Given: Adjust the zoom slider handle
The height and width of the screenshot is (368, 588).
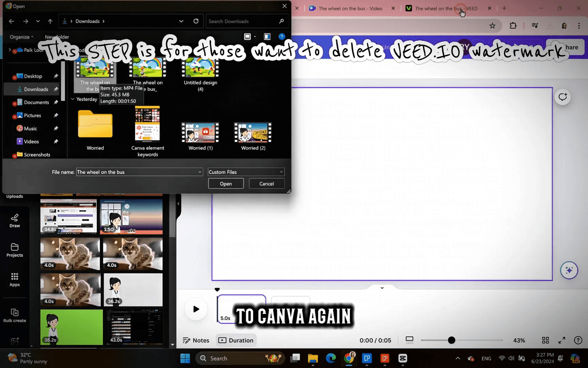Looking at the screenshot, I should 452,340.
